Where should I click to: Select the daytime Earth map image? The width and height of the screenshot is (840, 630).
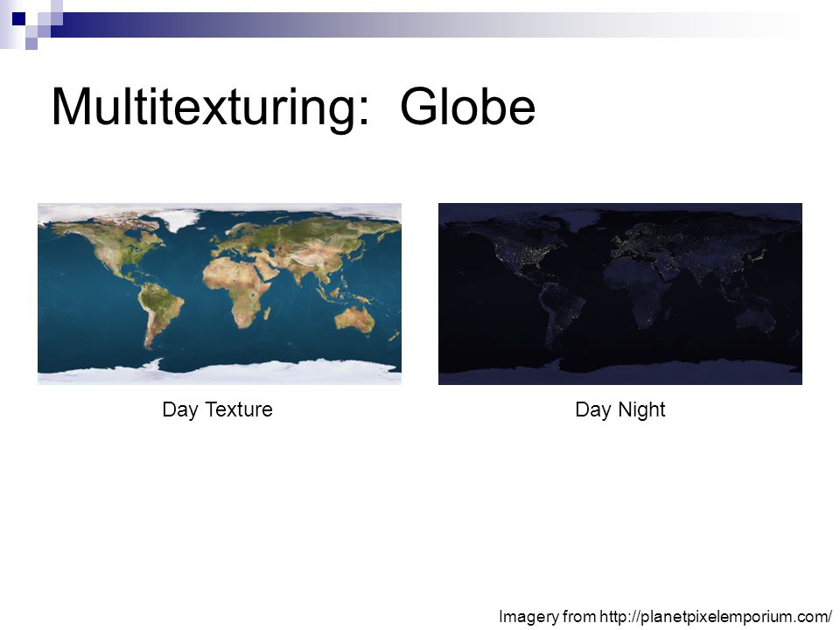220,294
